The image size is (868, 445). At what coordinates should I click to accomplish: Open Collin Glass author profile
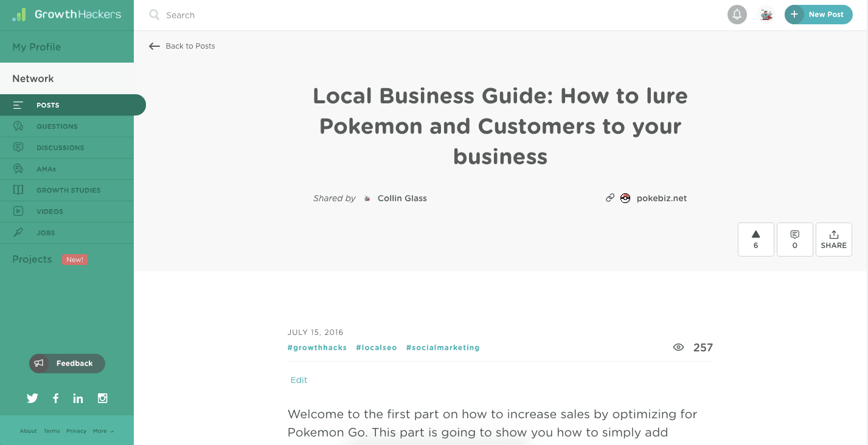[x=402, y=198]
